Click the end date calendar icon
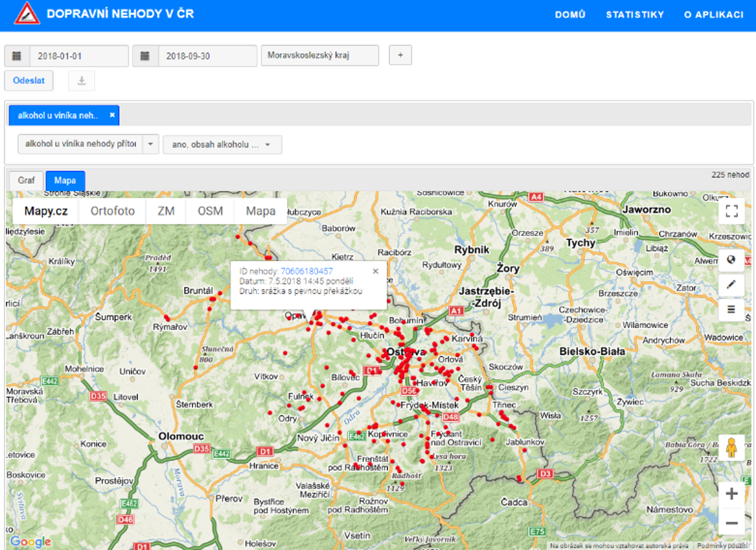 [145, 56]
